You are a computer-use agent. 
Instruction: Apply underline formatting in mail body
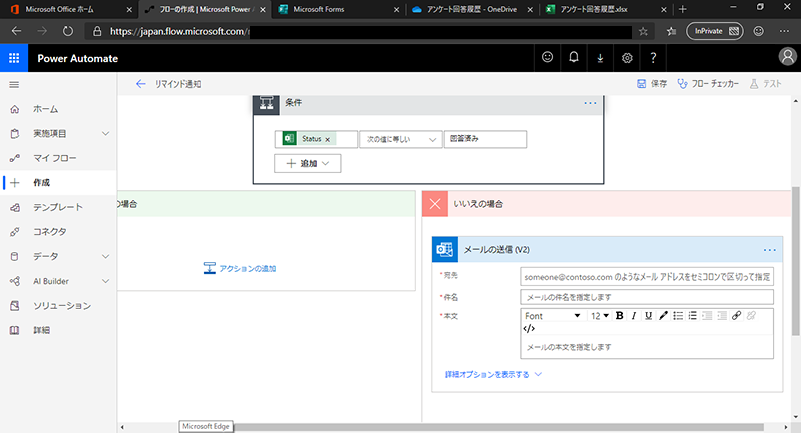[x=648, y=316]
